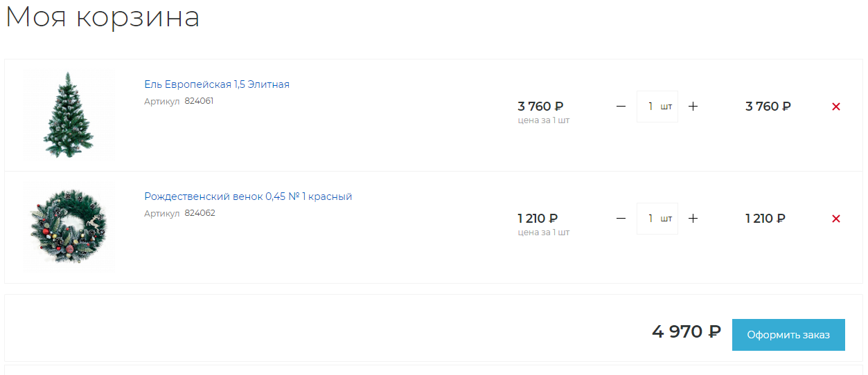The image size is (868, 375).
Task: Click the cart total 4 970 ₽
Action: (x=687, y=332)
